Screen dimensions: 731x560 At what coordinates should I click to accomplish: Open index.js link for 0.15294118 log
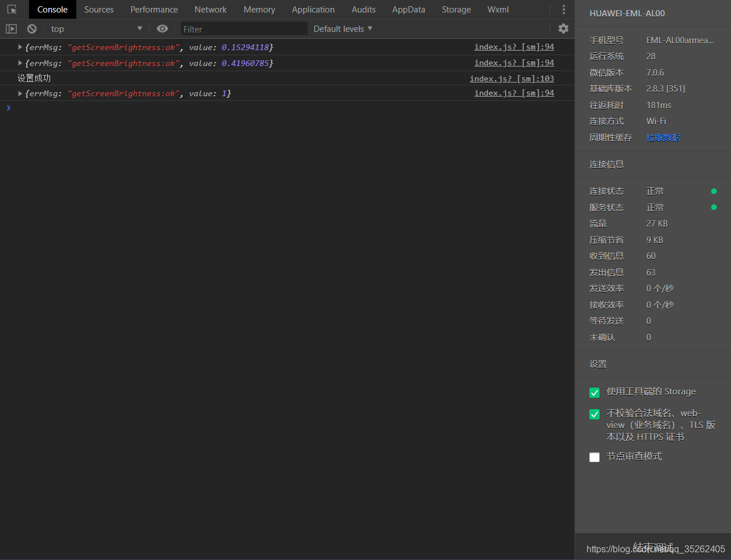click(x=514, y=47)
